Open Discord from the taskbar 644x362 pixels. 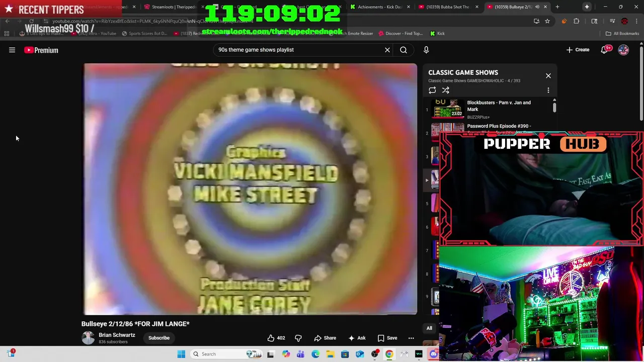tap(434, 354)
